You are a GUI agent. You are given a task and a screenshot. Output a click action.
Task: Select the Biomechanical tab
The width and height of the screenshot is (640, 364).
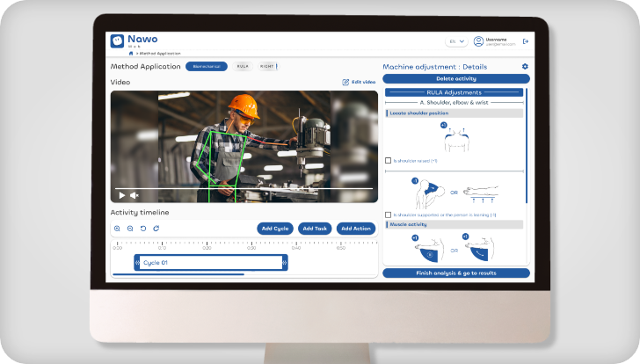(x=207, y=66)
